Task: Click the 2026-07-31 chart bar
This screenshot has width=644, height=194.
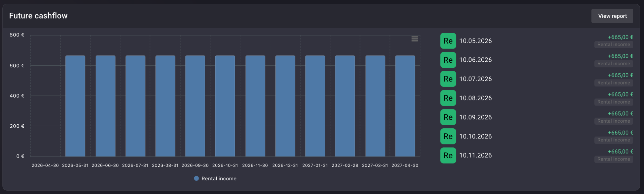Action: click(135, 106)
